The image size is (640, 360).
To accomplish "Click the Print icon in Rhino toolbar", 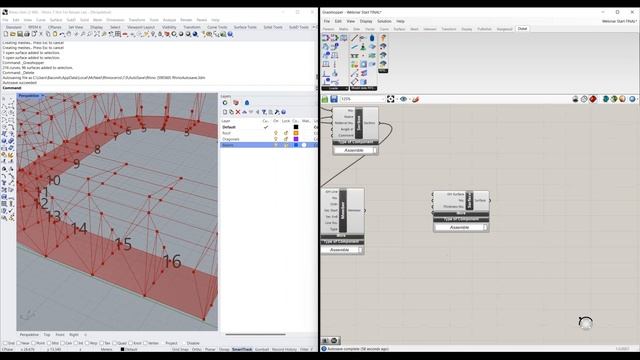I will [27, 34].
